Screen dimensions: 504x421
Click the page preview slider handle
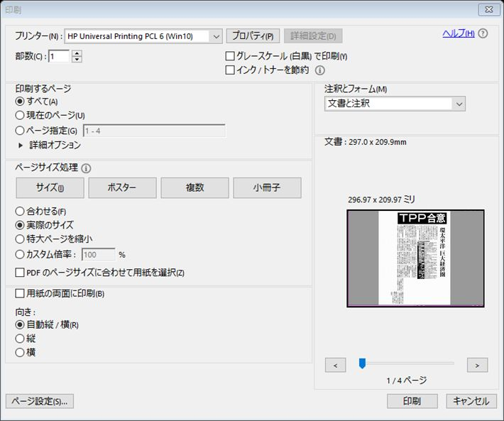point(362,363)
